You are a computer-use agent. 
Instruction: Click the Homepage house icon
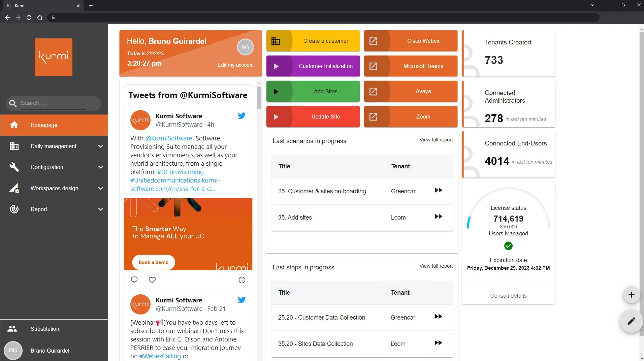(x=14, y=125)
